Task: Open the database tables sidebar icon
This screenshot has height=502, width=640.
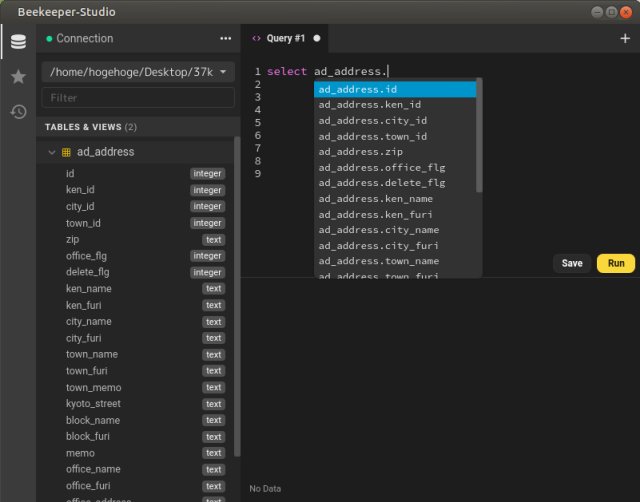Action: point(18,42)
